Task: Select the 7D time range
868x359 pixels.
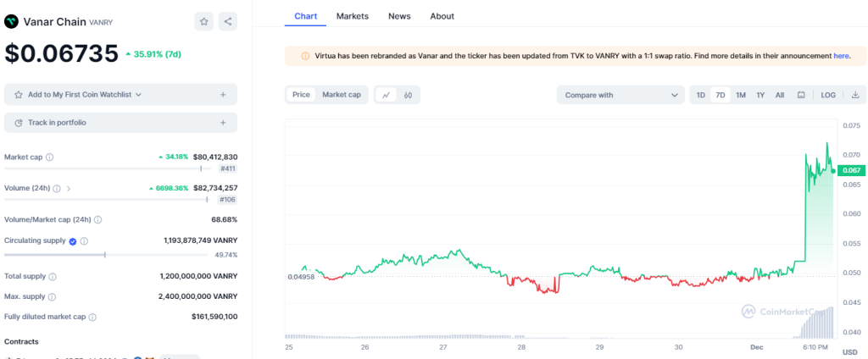Action: [721, 95]
